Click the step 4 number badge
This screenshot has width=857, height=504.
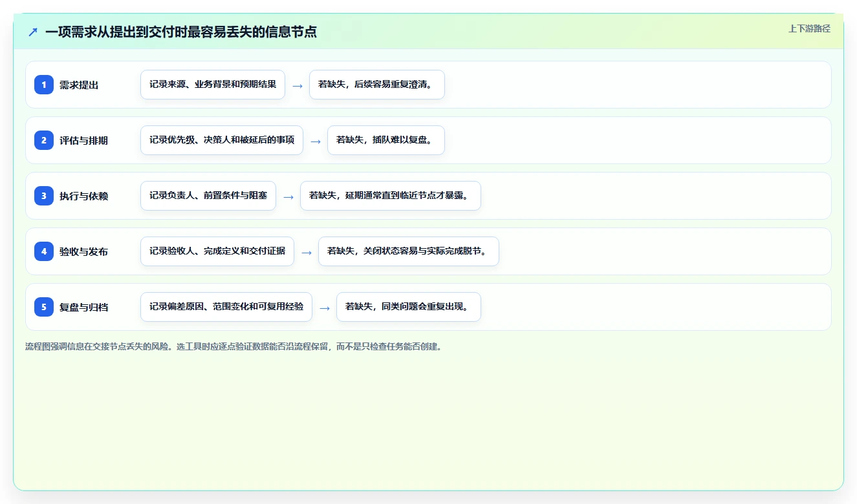point(44,251)
